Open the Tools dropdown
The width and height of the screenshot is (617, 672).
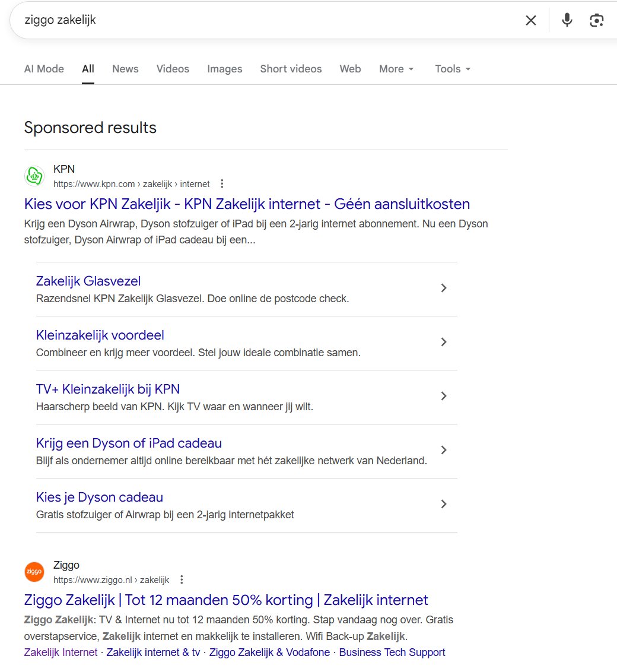[453, 69]
